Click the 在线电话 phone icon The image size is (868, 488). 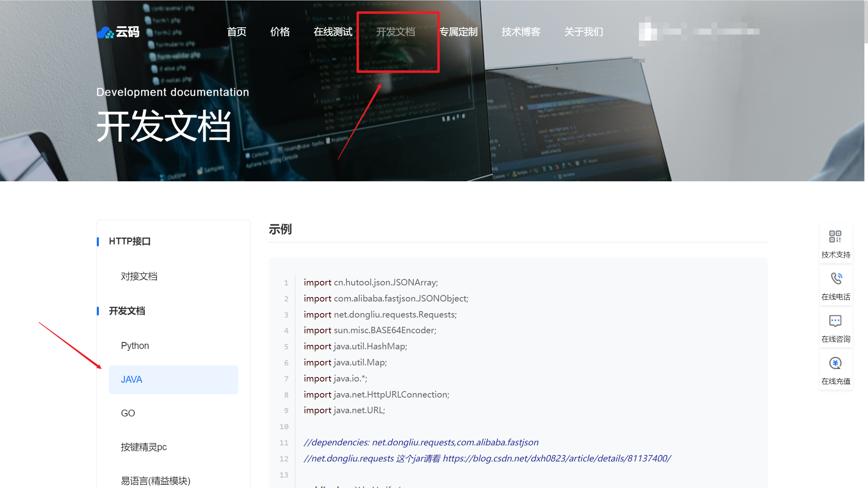click(x=836, y=278)
